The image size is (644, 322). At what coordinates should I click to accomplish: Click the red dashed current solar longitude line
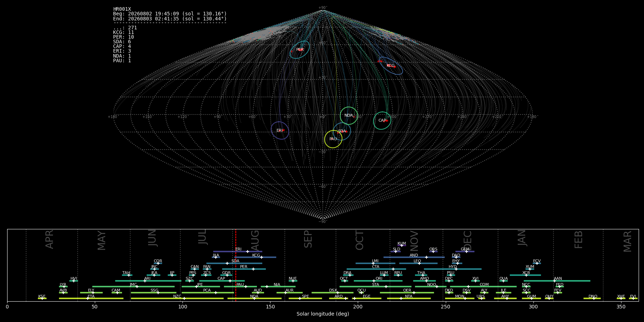236,265
